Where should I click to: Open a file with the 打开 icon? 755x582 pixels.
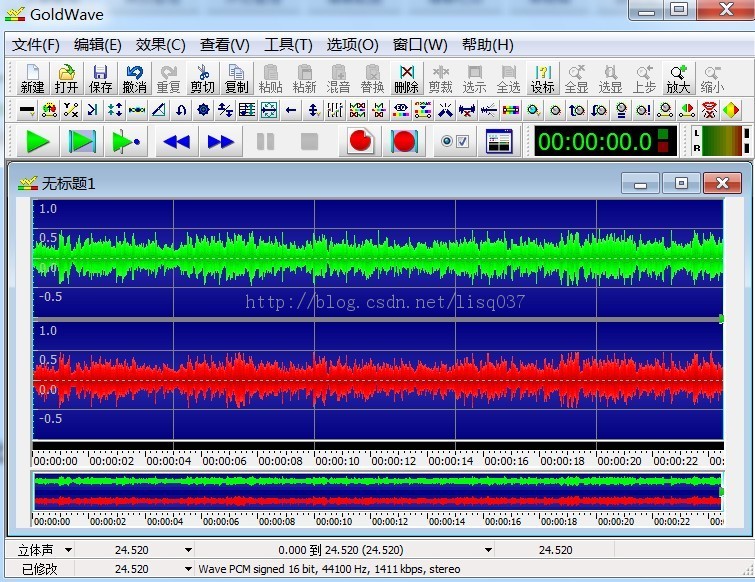tap(66, 78)
